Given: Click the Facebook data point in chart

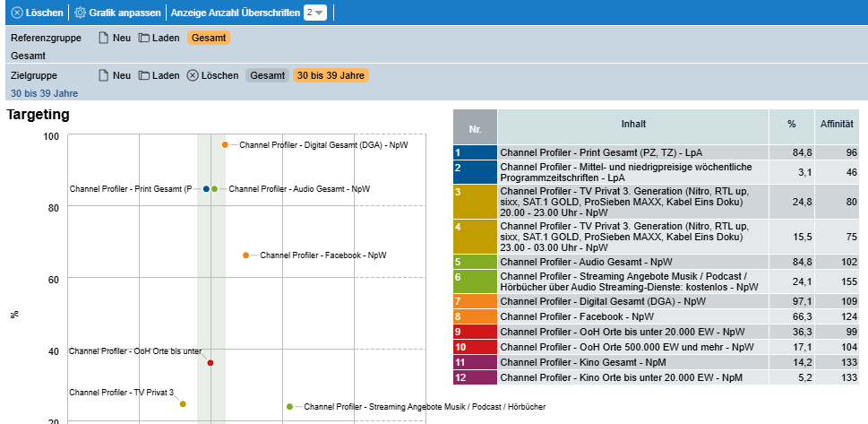Looking at the screenshot, I should pyautogui.click(x=246, y=255).
